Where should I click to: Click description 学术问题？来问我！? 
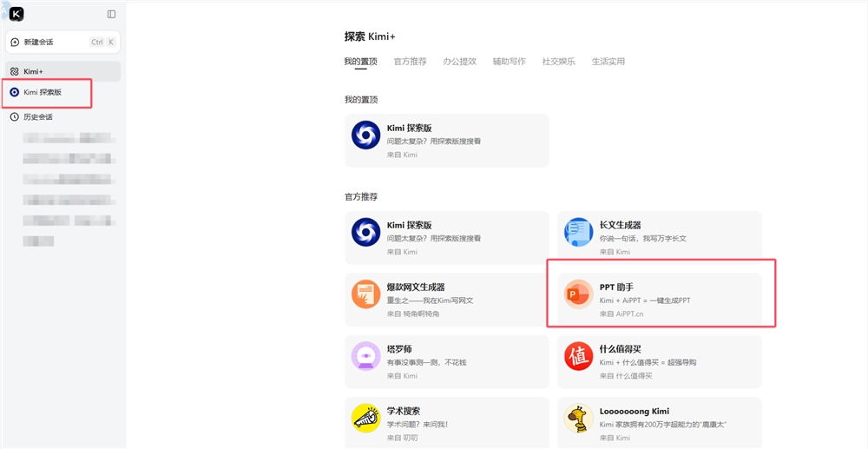[418, 425]
